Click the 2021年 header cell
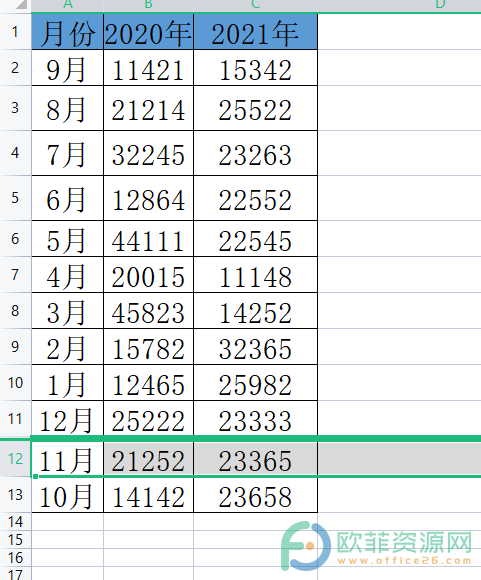 (x=255, y=31)
